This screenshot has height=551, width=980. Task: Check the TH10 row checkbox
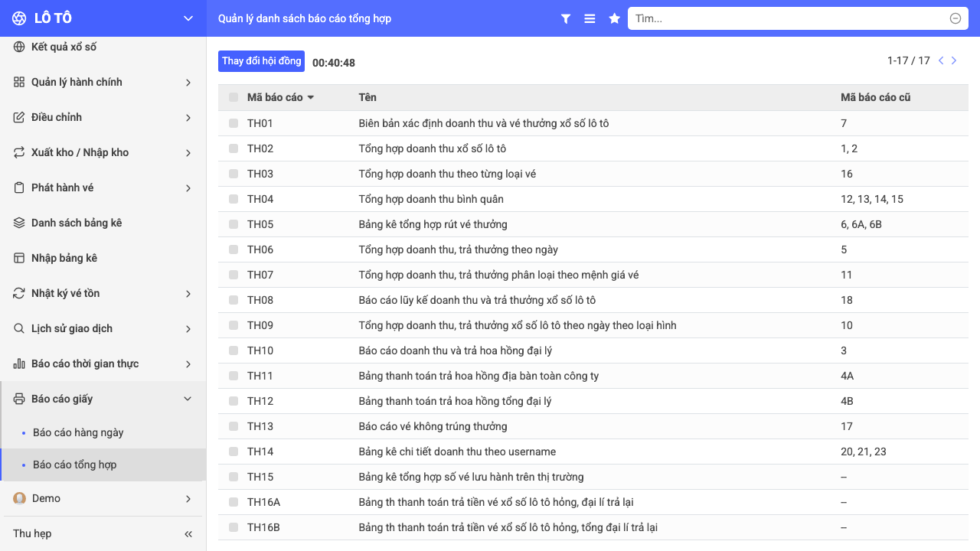click(234, 350)
